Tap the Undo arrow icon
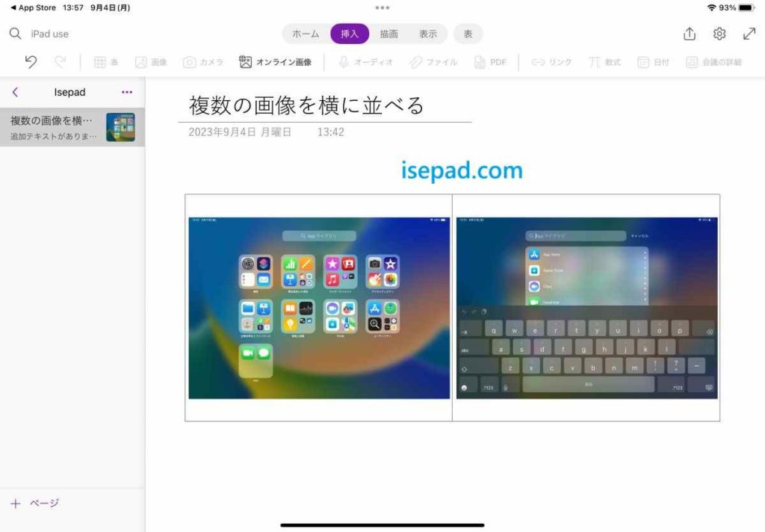This screenshot has height=532, width=765. 29,62
